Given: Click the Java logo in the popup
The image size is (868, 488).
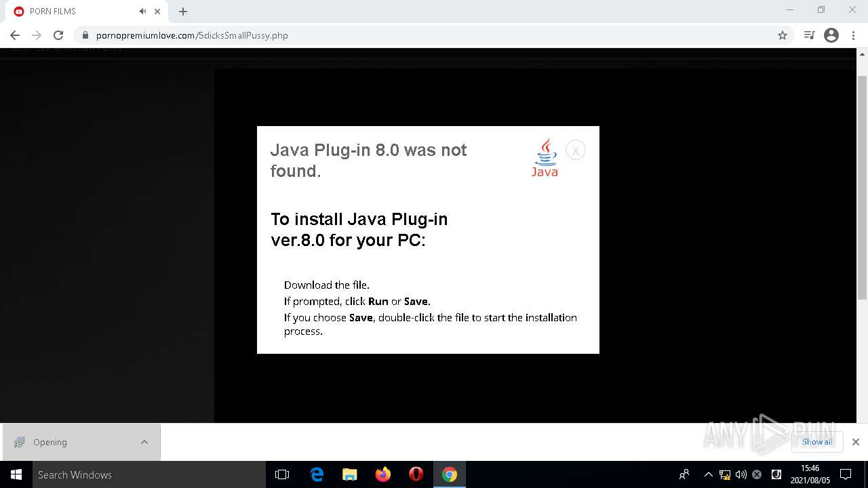Looking at the screenshot, I should click(x=545, y=158).
